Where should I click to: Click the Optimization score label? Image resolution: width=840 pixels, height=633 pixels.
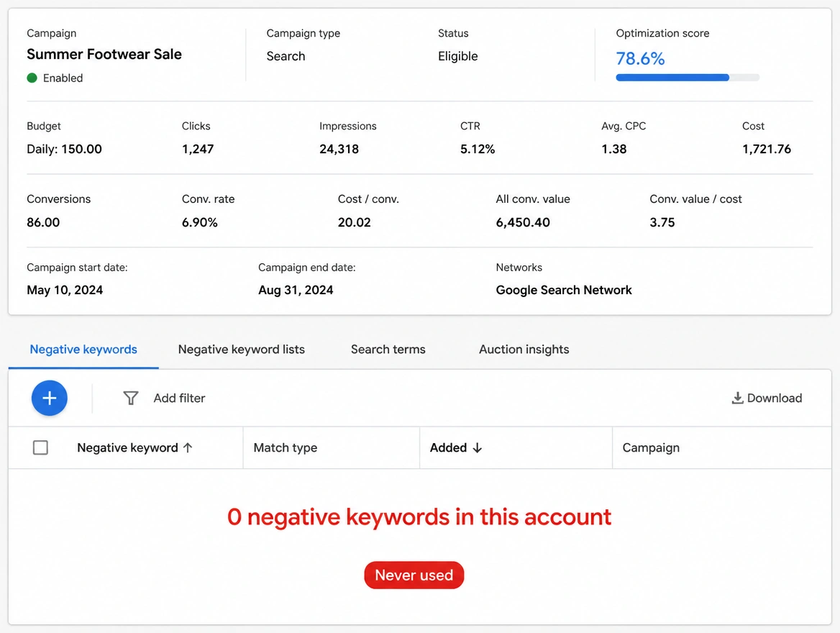662,33
